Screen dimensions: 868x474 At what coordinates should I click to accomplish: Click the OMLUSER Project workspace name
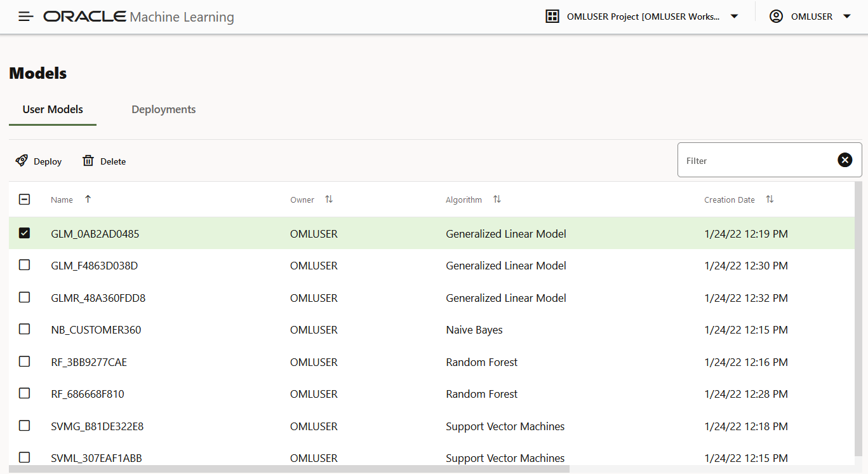coord(643,17)
